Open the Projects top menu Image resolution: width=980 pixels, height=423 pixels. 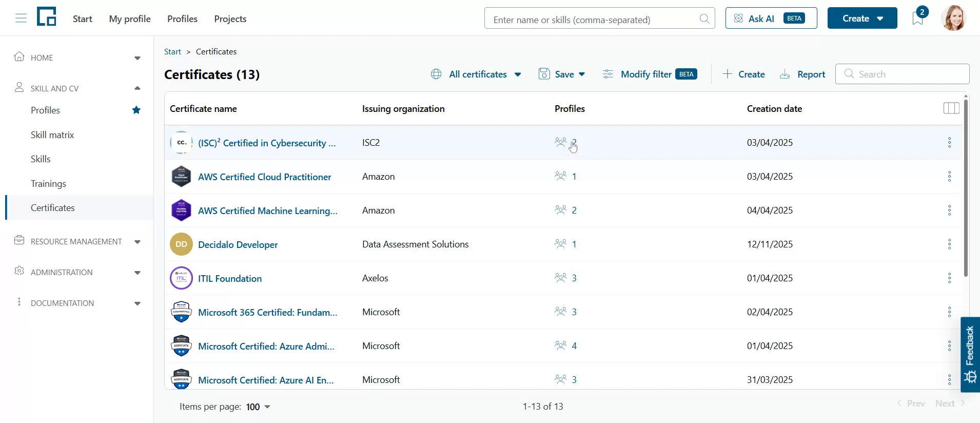(x=230, y=19)
